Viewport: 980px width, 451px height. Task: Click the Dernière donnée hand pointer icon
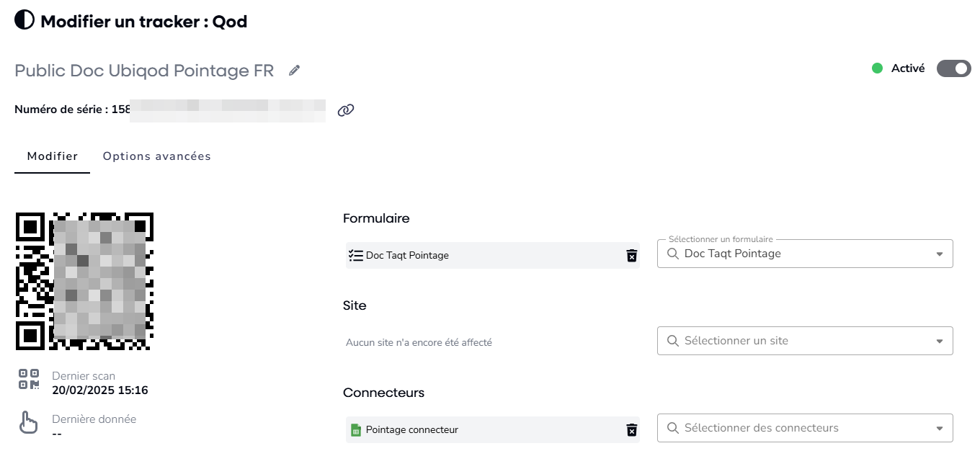coord(28,423)
